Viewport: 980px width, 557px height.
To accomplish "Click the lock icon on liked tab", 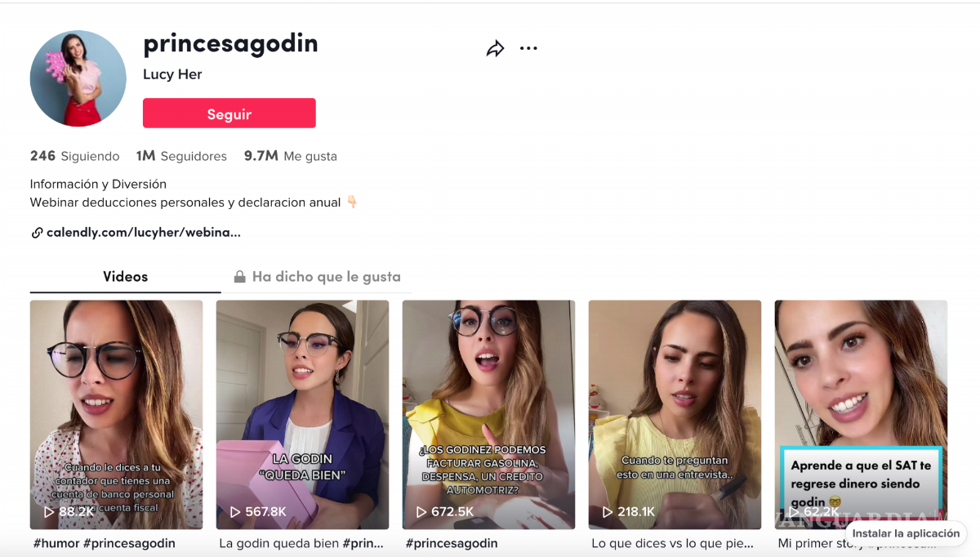I will coord(239,277).
